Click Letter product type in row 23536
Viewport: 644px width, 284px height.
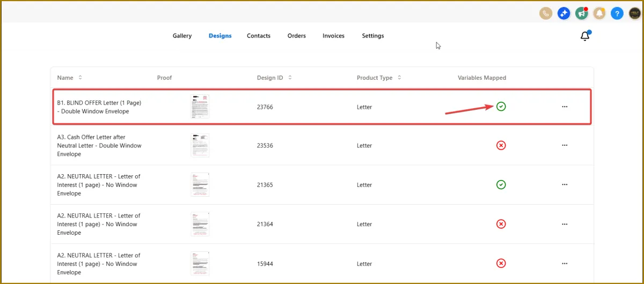tap(364, 146)
